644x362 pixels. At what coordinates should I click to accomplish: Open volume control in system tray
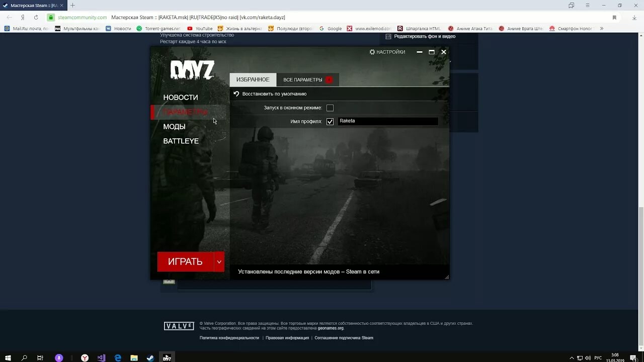click(x=588, y=357)
